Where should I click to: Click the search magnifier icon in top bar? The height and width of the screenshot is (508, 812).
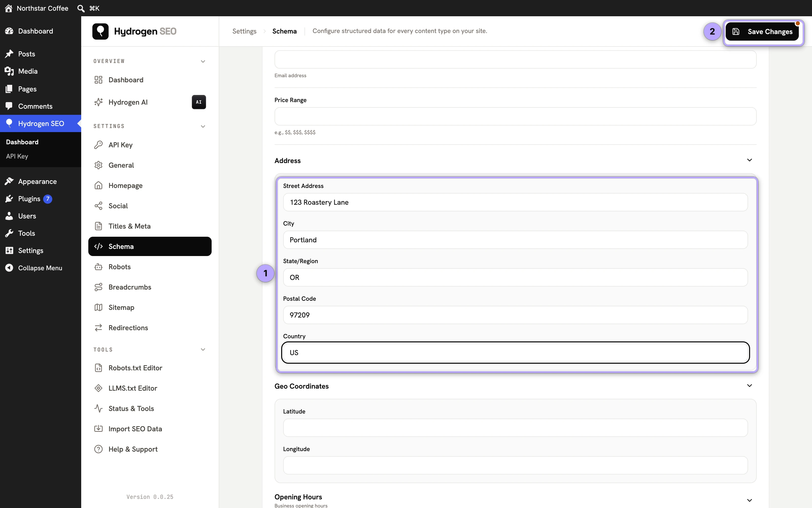tap(81, 8)
